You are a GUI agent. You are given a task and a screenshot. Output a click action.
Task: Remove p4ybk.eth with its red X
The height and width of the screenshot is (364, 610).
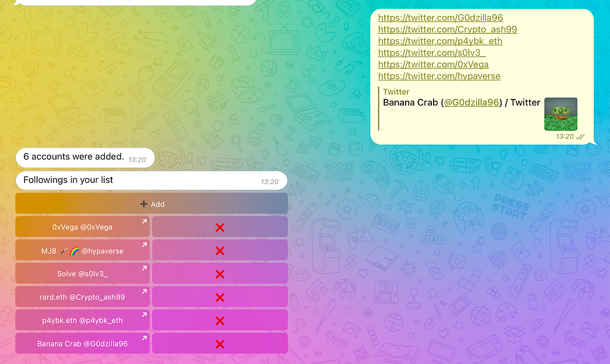pos(220,321)
